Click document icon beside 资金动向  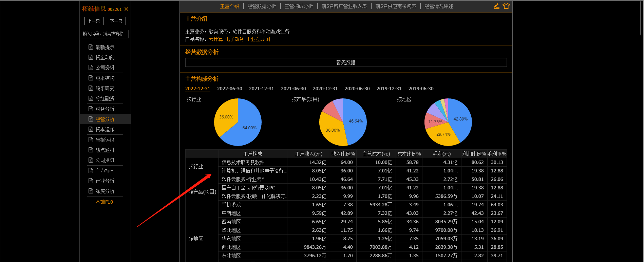pyautogui.click(x=91, y=57)
